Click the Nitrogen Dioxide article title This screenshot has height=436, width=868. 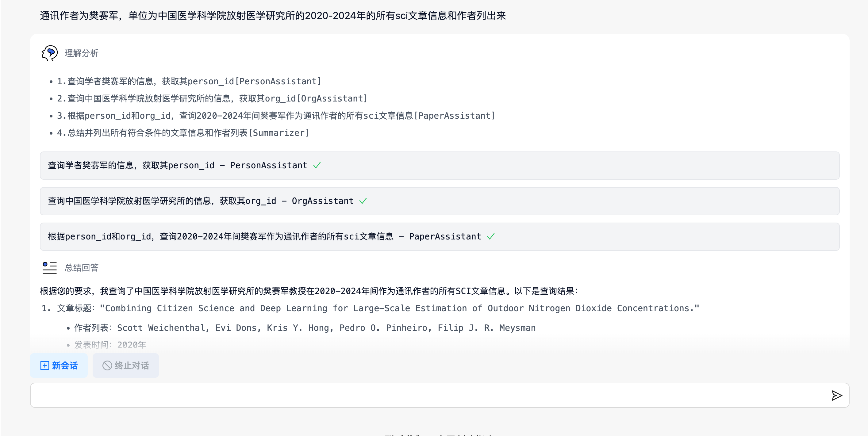[x=399, y=308]
